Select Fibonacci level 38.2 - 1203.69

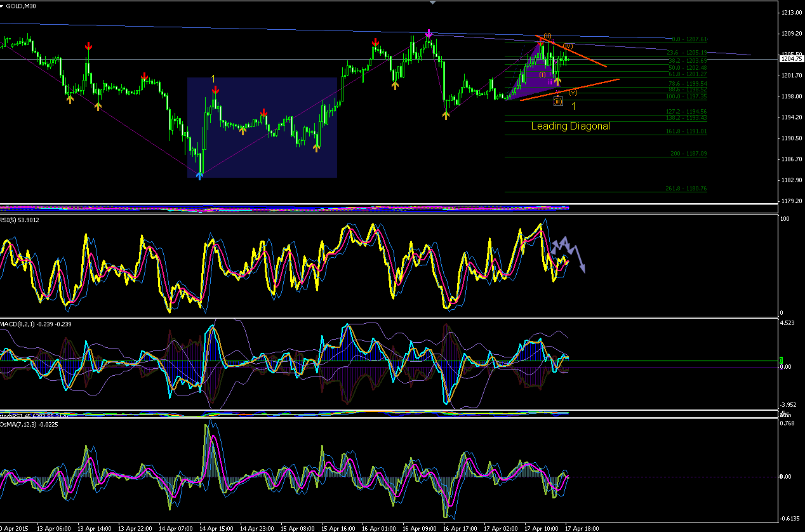point(688,60)
